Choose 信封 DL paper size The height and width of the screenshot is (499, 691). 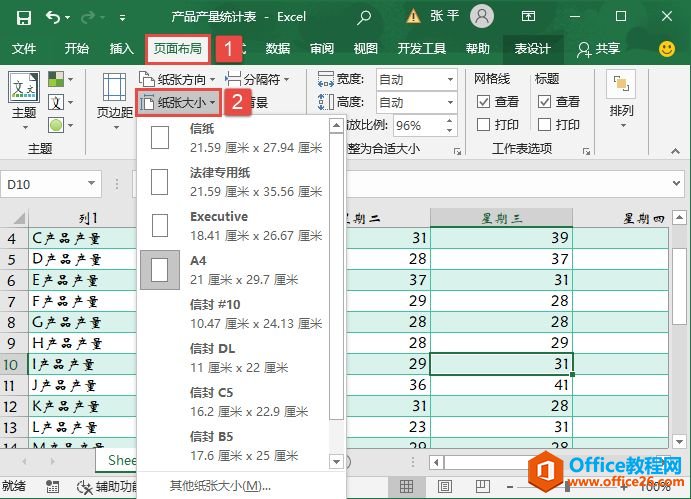pos(234,358)
